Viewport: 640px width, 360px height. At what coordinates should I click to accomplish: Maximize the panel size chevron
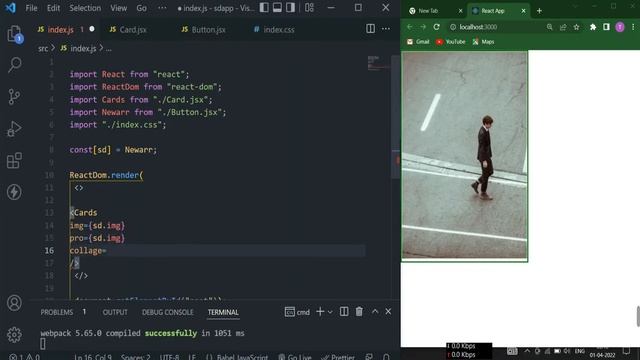click(375, 312)
